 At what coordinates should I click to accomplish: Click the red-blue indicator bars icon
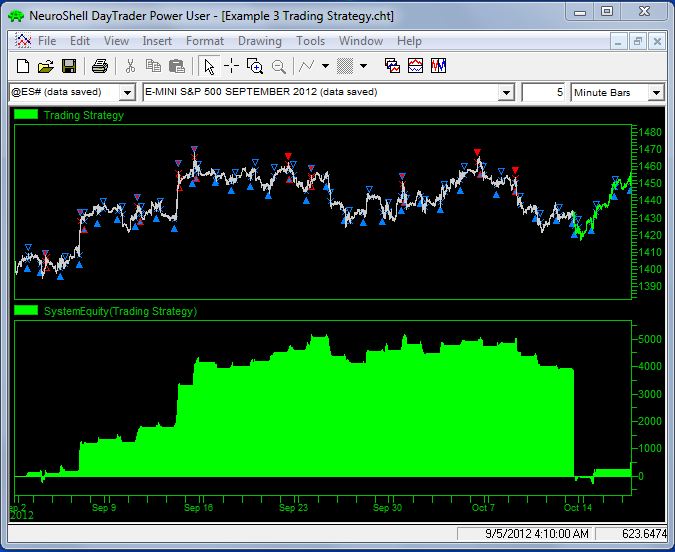438,66
